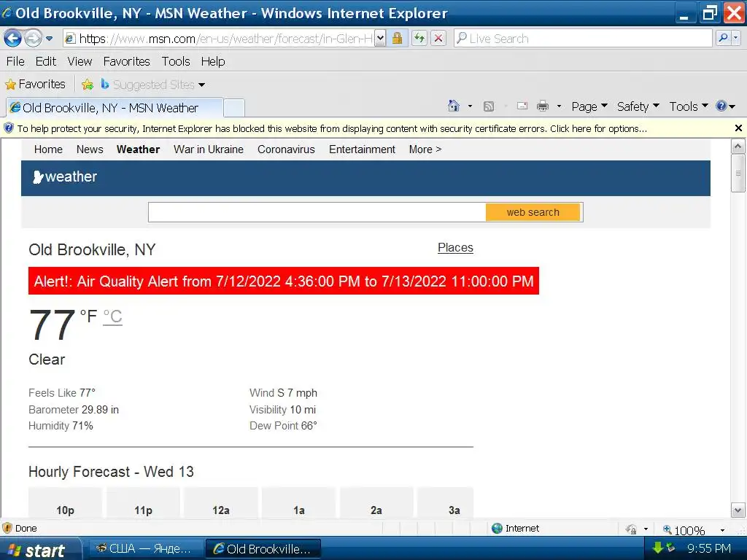Select the 12a hourly forecast cell

(221, 504)
